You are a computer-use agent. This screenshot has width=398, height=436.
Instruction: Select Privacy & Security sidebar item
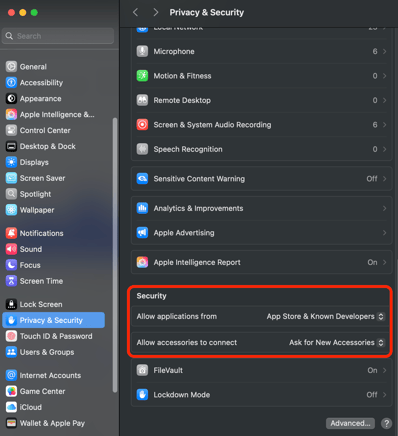pyautogui.click(x=54, y=320)
